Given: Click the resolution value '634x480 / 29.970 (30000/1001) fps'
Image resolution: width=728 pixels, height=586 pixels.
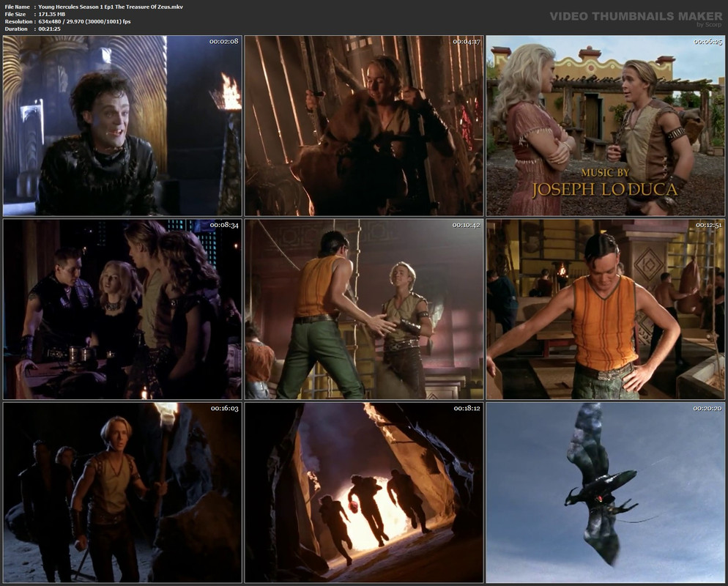Looking at the screenshot, I should click(x=84, y=21).
